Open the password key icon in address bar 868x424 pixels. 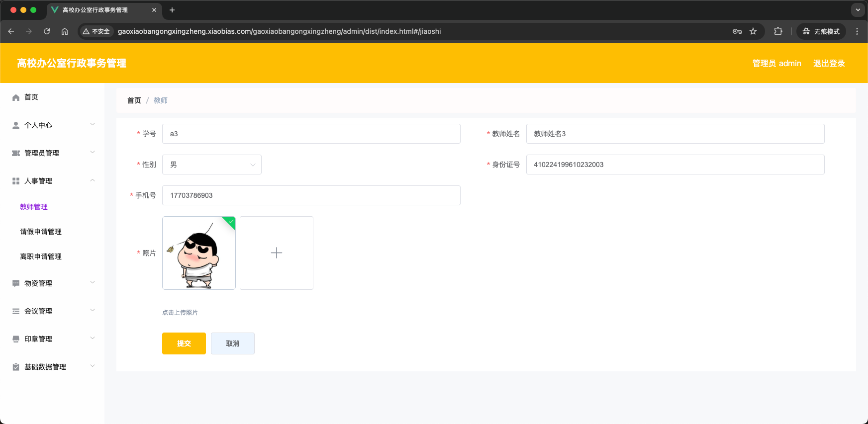pyautogui.click(x=737, y=31)
